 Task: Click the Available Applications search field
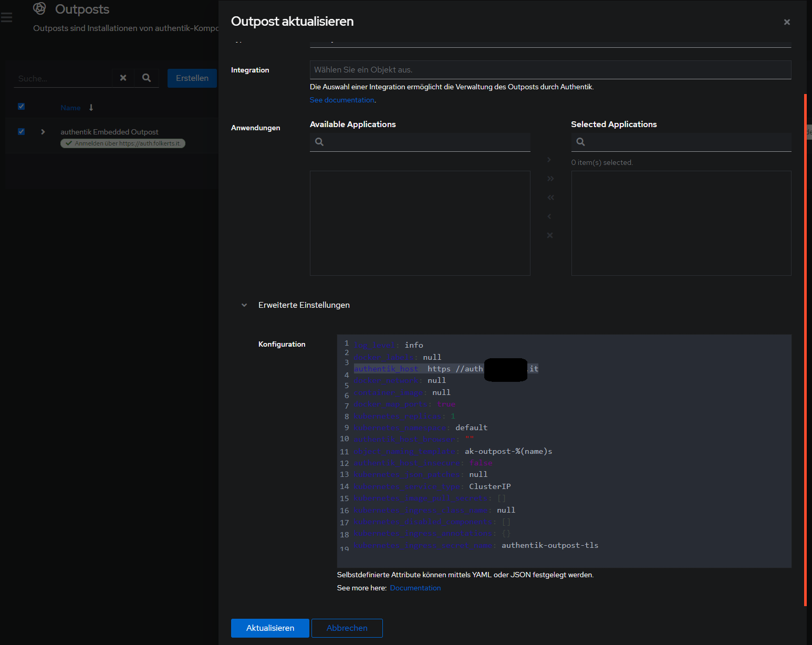425,142
